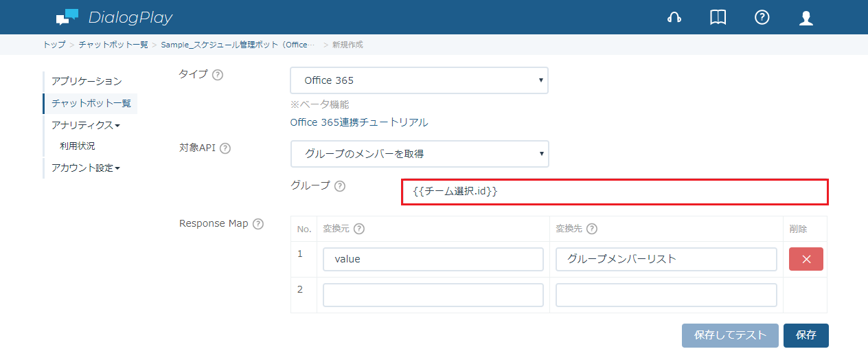Open the 対象API dropdown

[x=419, y=154]
